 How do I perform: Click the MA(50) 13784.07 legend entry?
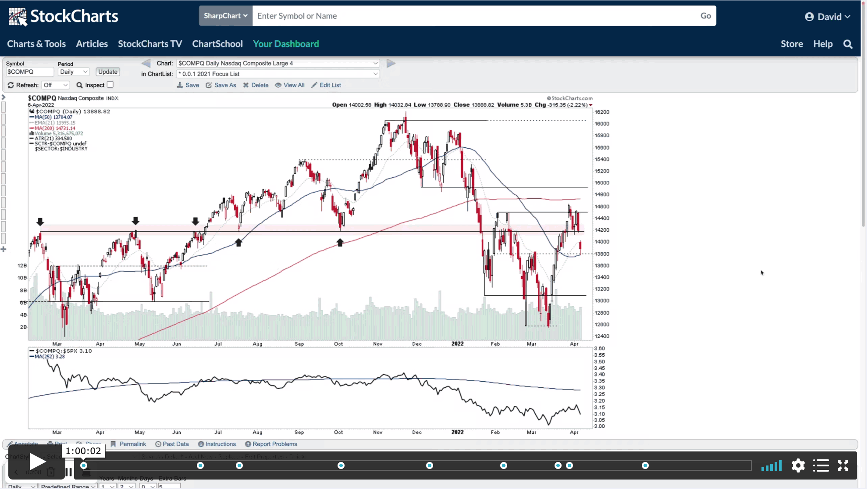pos(51,118)
